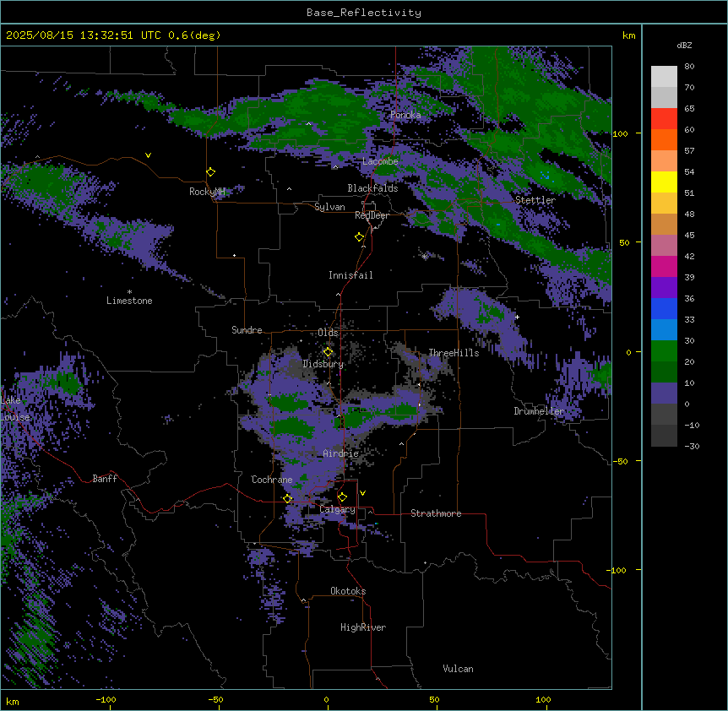The width and height of the screenshot is (728, 711).
Task: Click the Calgary city label
Action: click(x=337, y=509)
